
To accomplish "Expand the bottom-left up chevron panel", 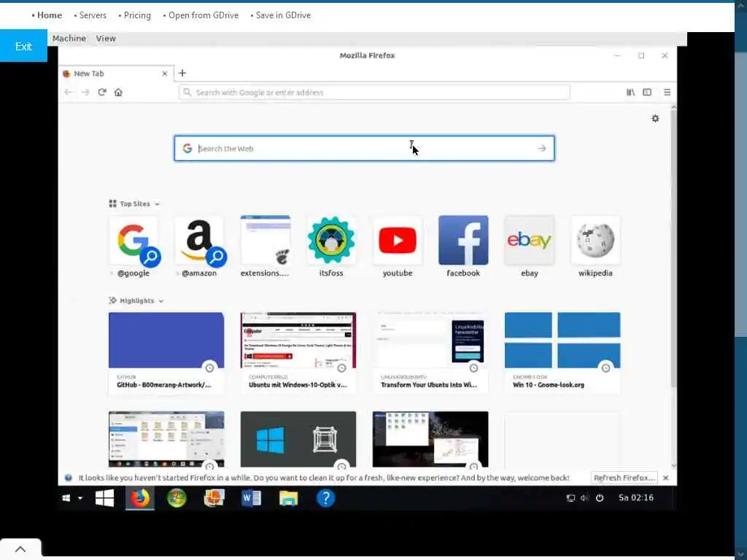I will coord(20,549).
